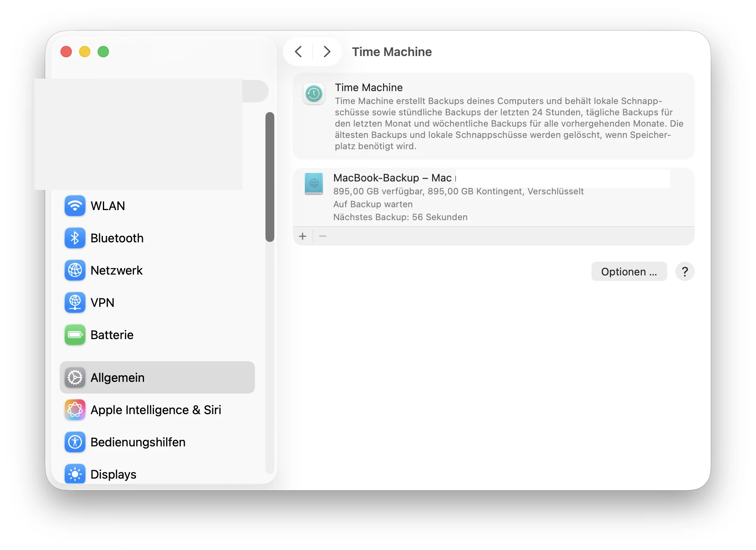Select the Allgemein gear icon
756x550 pixels.
(75, 377)
